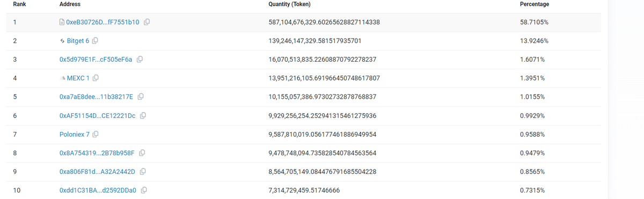Click rank number 5 cell
Screen dimensions: 644x199
tap(14, 97)
